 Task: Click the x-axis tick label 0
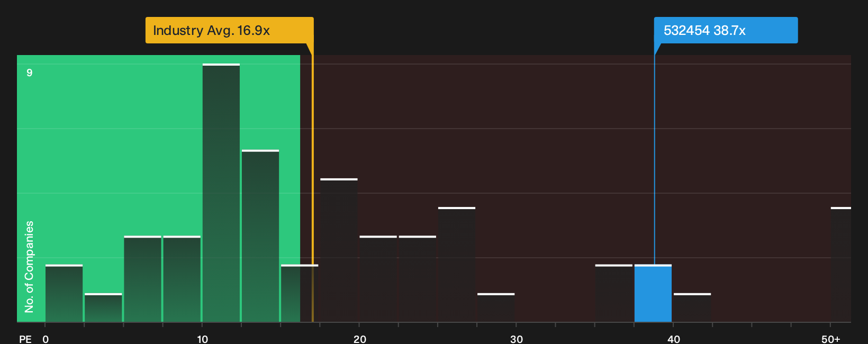[x=46, y=339]
